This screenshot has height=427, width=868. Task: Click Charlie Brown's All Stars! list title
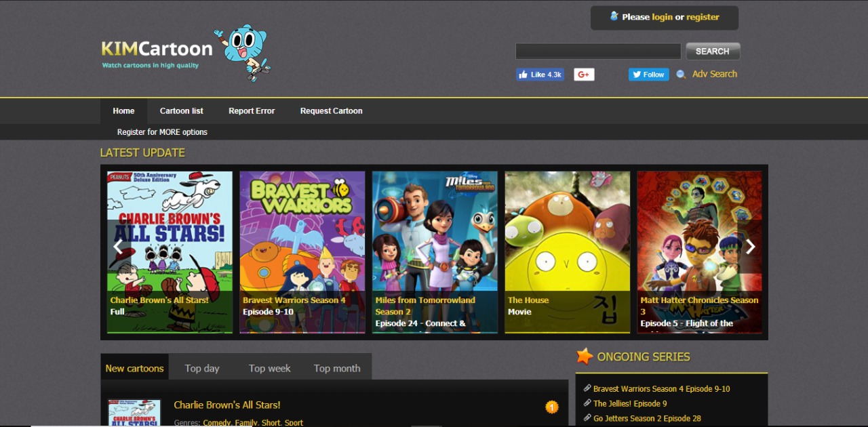coord(227,405)
